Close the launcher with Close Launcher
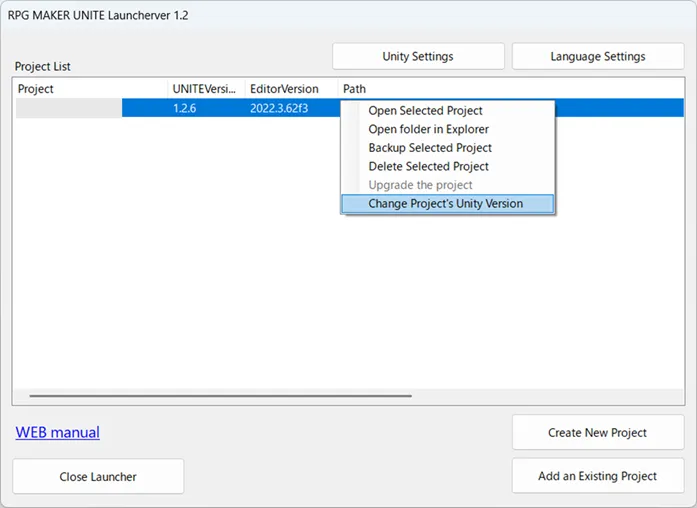This screenshot has height=508, width=697. coord(98,476)
